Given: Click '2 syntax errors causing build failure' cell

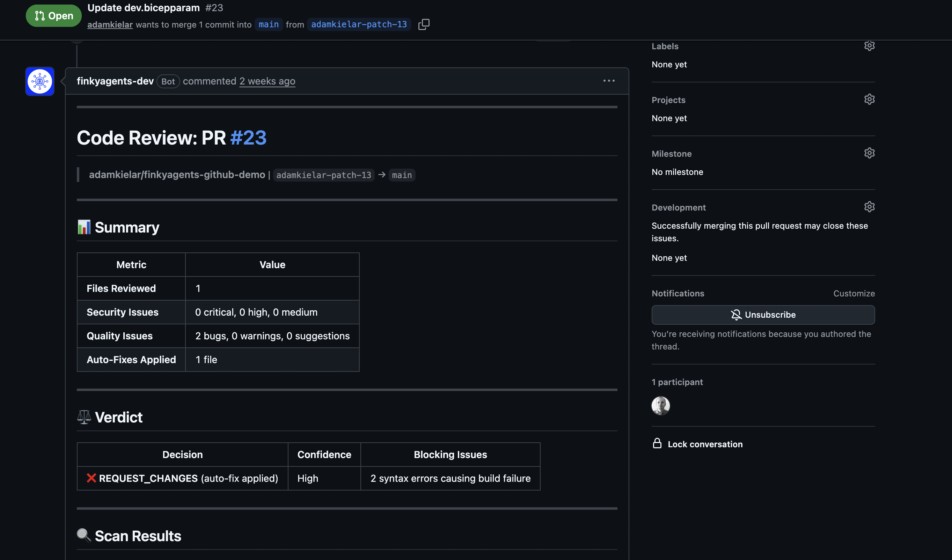Looking at the screenshot, I should click(x=450, y=478).
